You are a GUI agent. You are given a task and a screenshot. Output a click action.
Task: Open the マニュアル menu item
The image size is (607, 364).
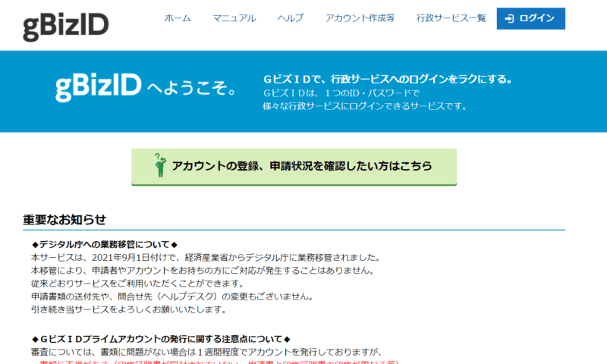(x=234, y=18)
